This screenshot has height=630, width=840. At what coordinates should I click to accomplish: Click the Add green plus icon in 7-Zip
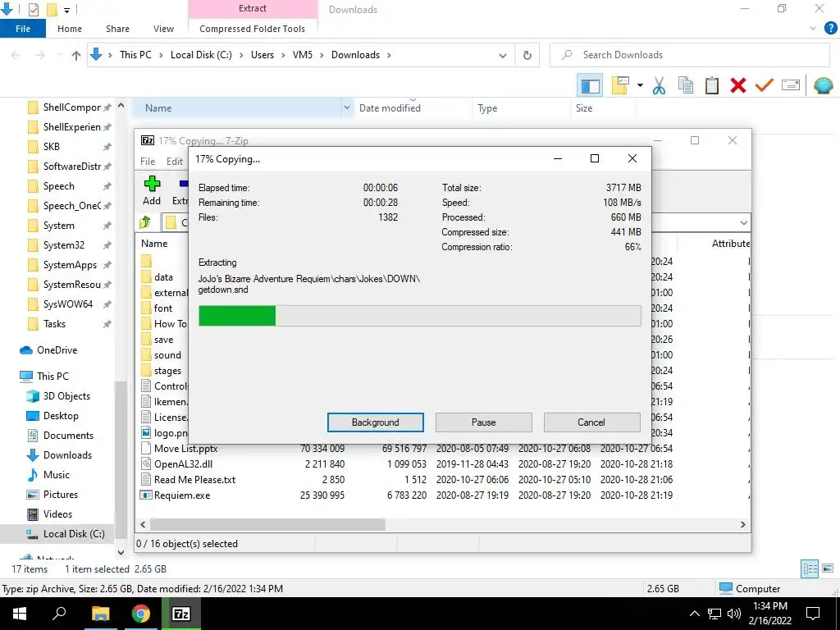152,190
